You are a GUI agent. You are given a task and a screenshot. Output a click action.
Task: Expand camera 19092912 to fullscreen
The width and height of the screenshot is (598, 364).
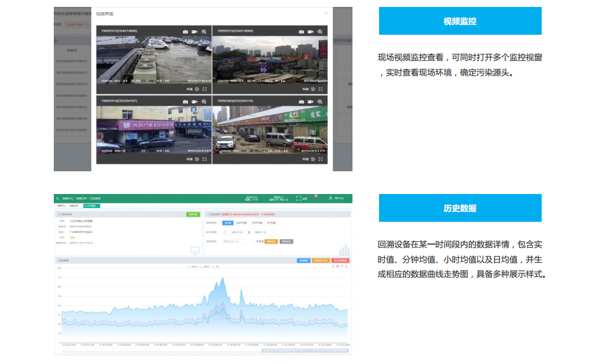pyautogui.click(x=204, y=89)
